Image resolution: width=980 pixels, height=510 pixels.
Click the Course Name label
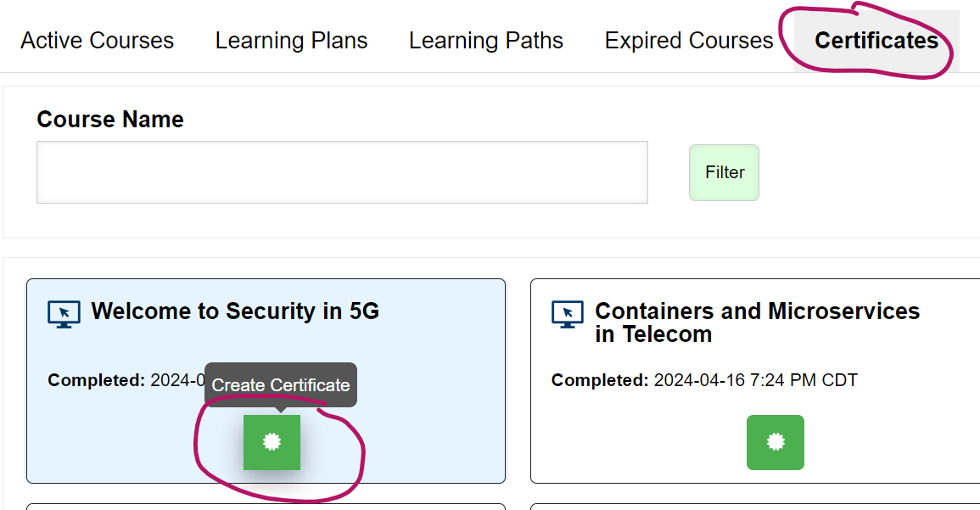coord(110,120)
